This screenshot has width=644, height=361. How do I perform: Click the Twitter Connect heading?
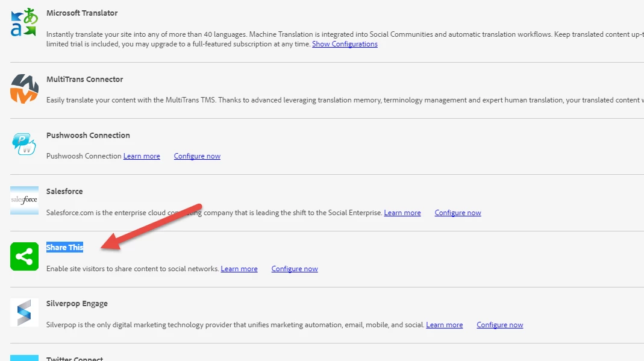point(74,359)
